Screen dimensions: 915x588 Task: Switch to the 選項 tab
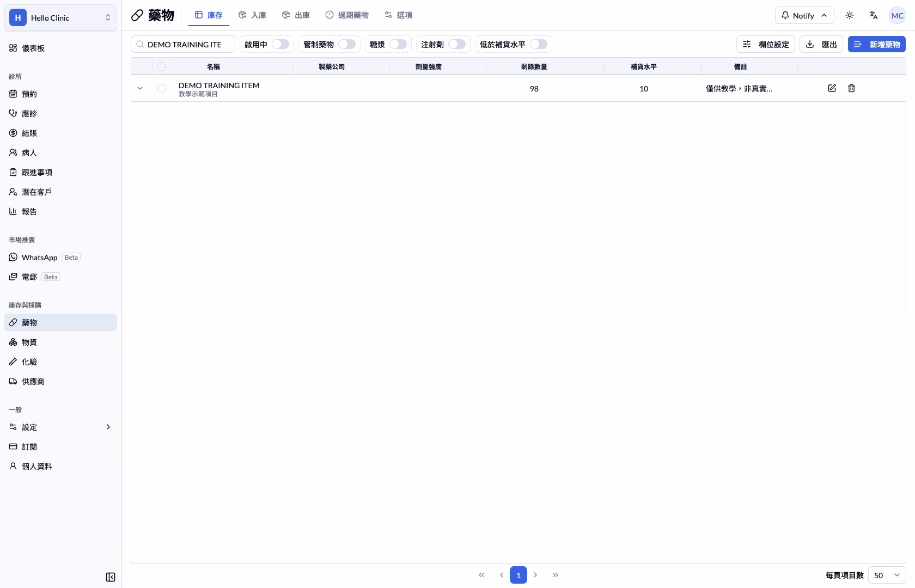[x=398, y=15]
